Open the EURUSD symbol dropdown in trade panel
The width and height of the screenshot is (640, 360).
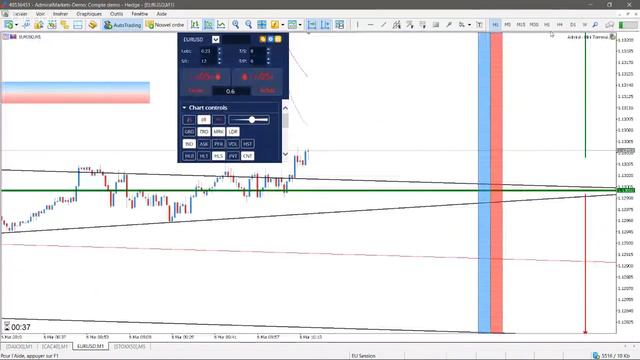216,40
